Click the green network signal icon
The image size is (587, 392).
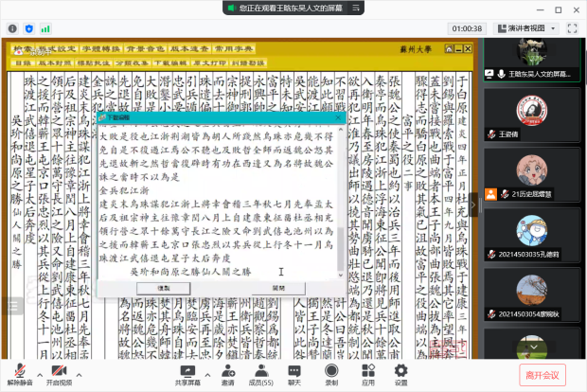43,28
